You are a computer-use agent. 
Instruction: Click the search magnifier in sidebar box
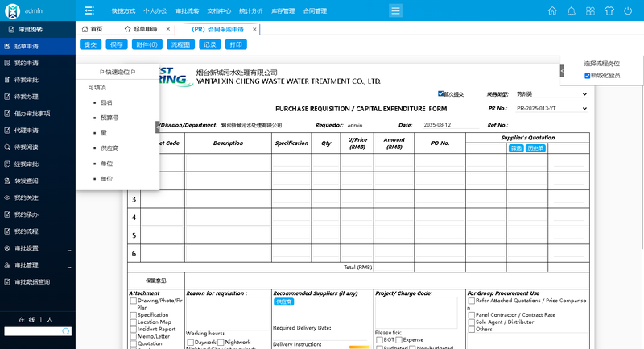point(66,331)
